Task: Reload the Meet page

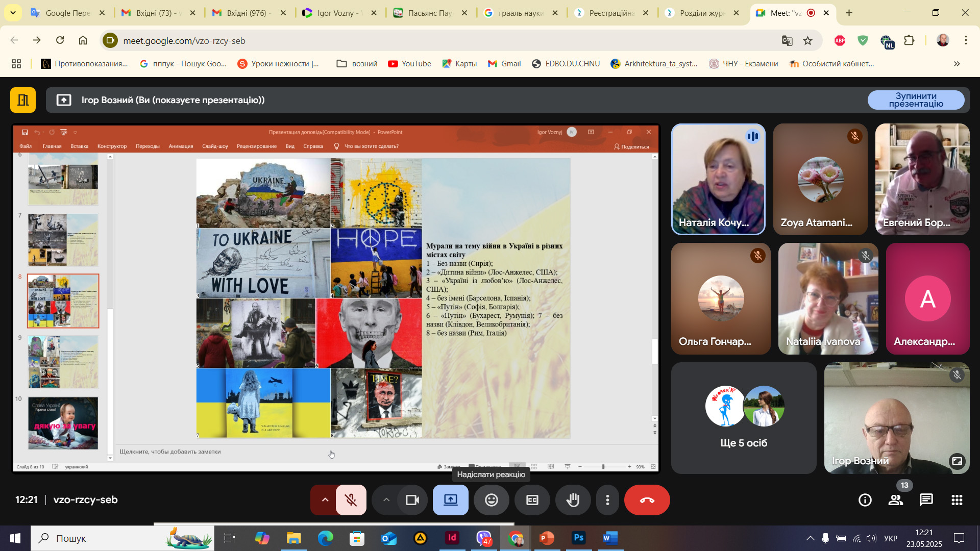Action: [60, 40]
